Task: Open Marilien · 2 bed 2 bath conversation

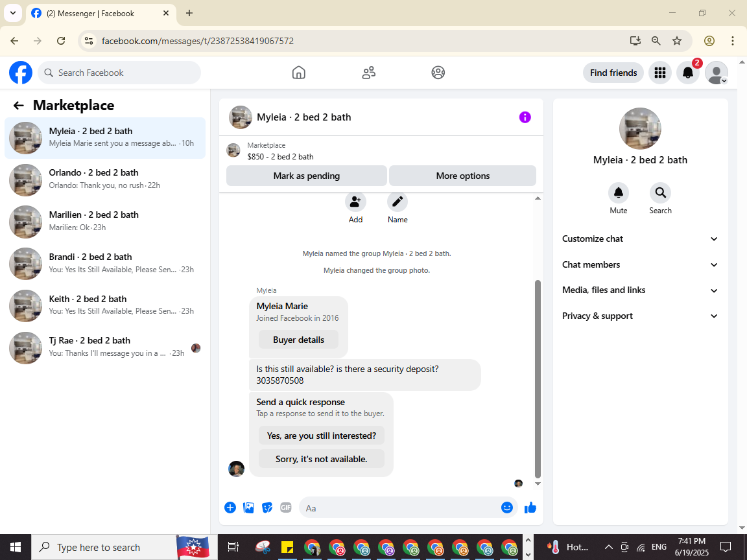Action: coord(105,222)
